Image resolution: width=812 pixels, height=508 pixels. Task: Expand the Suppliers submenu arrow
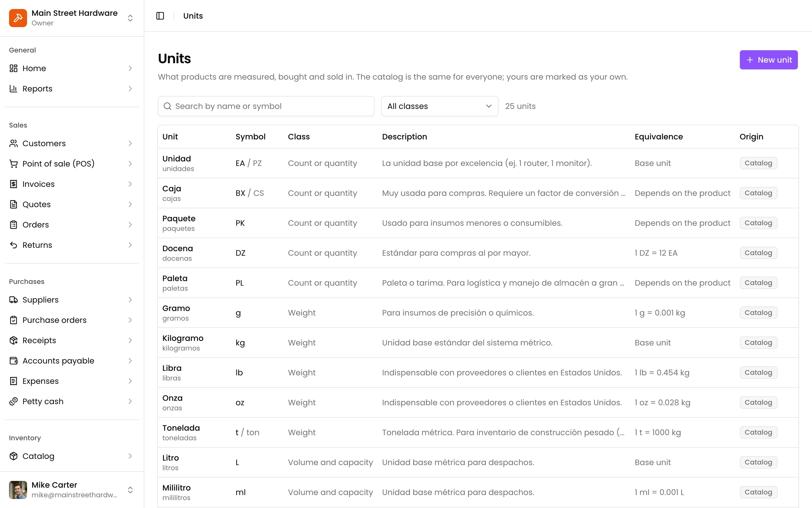click(130, 300)
